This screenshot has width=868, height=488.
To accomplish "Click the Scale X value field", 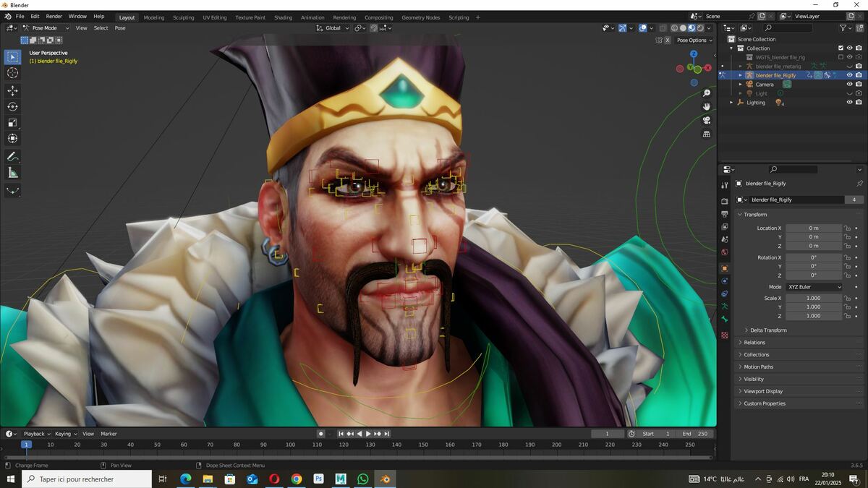I will click(x=814, y=298).
